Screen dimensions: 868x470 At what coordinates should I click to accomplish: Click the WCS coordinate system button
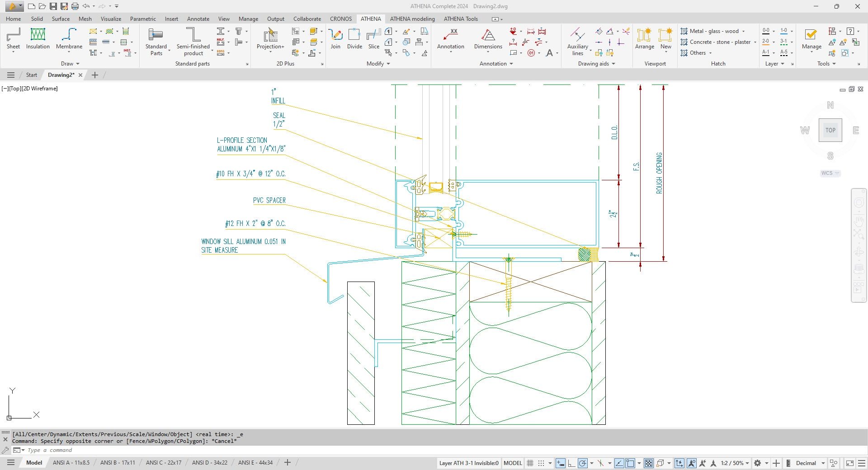[830, 173]
